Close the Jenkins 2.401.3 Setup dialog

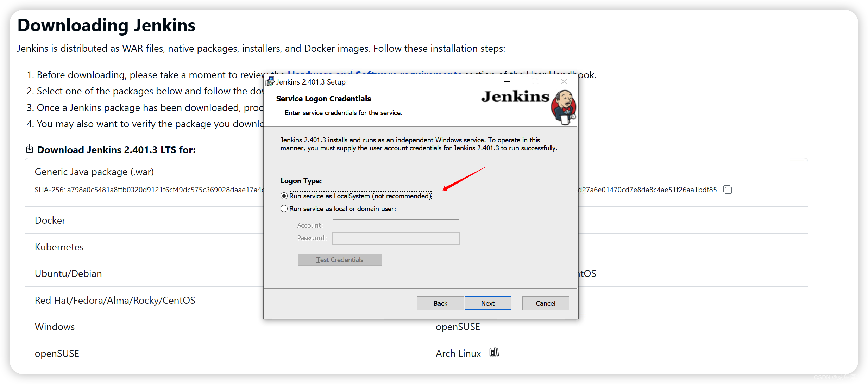click(564, 82)
